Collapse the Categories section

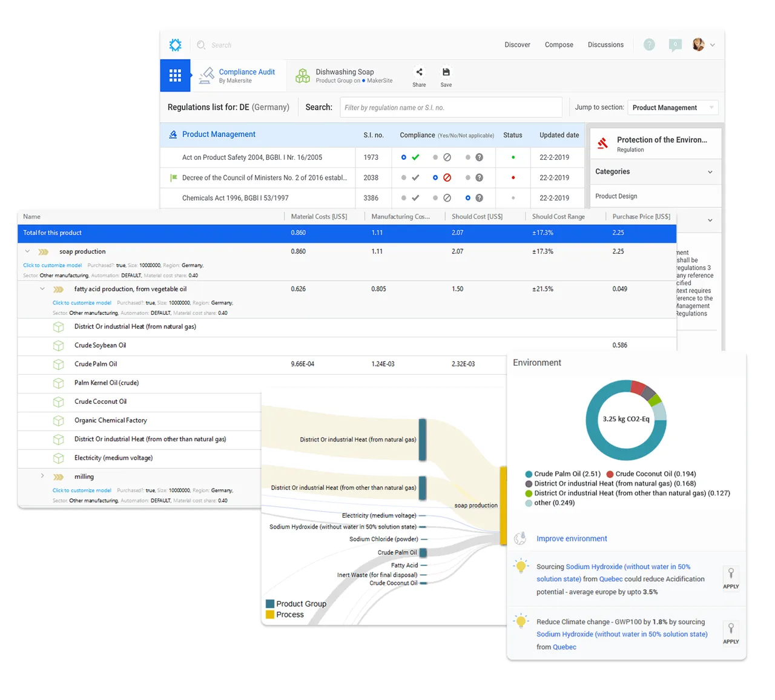click(710, 172)
